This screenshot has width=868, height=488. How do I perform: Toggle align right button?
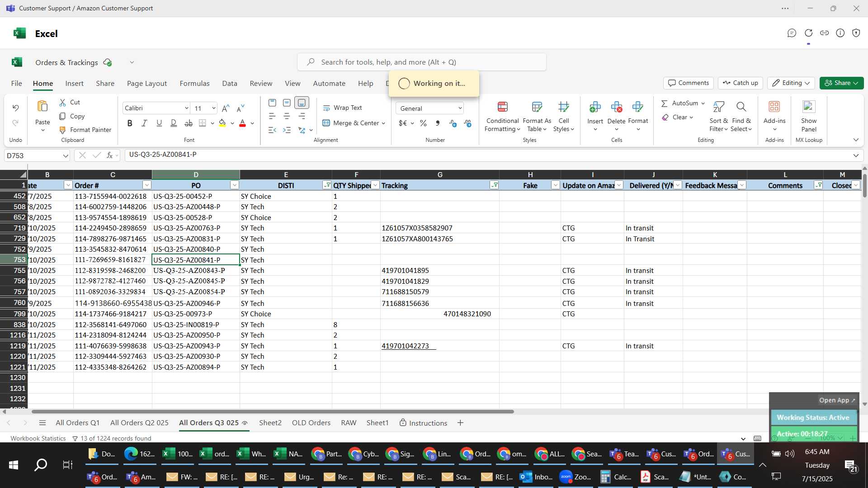[302, 116]
